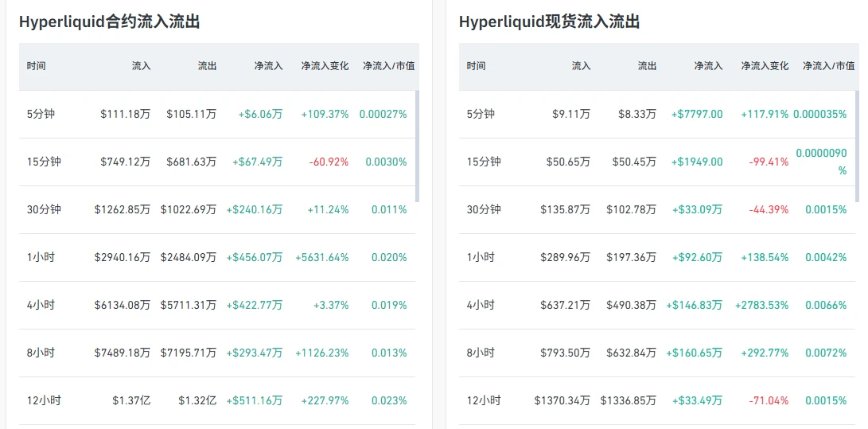Screen dimensions: 868x429
Task: Select the 4小时 row in spot table
Action: (657, 305)
